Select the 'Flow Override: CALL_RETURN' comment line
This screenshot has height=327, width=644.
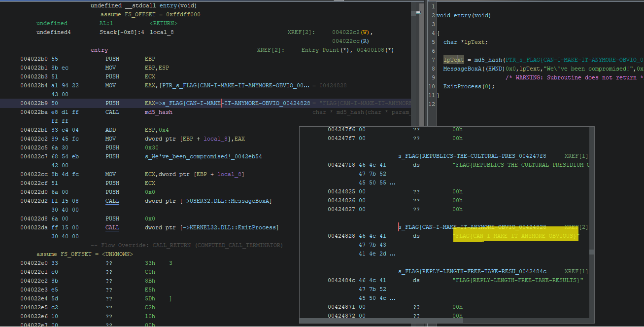187,245
